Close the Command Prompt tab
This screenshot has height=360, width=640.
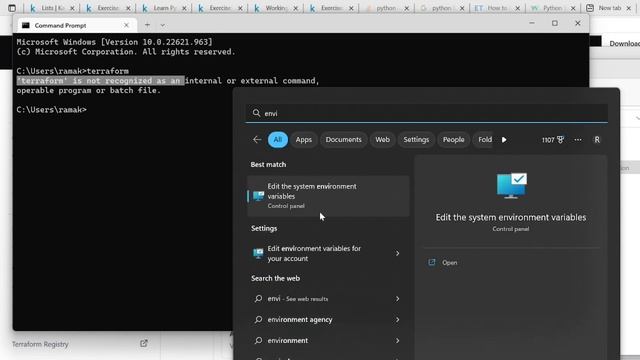click(x=126, y=25)
